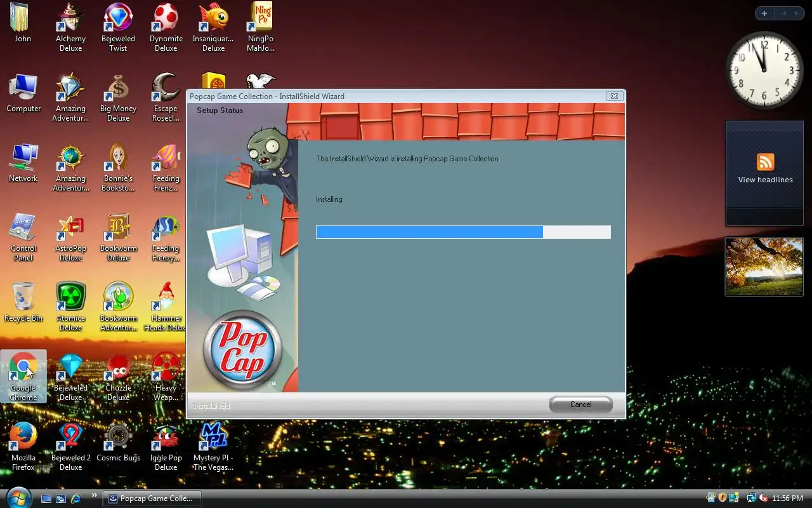Select the Recycle Bin icon
812x508 pixels.
tap(23, 302)
